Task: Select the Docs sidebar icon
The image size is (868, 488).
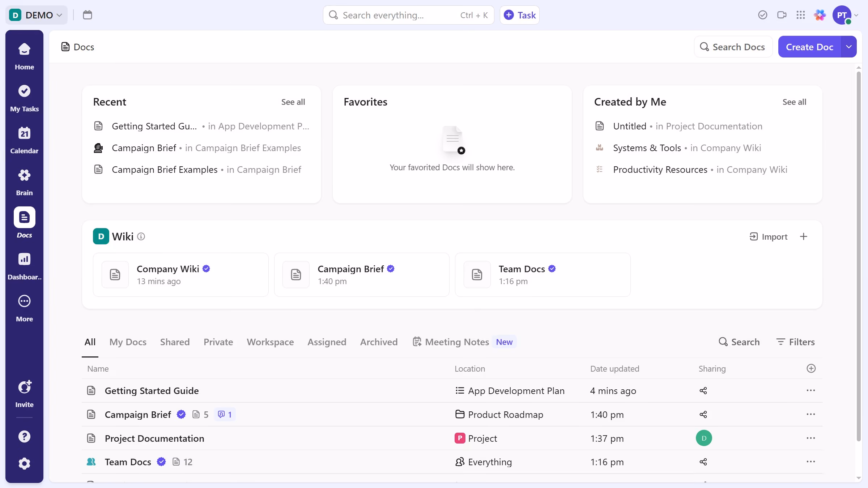Action: point(24,217)
